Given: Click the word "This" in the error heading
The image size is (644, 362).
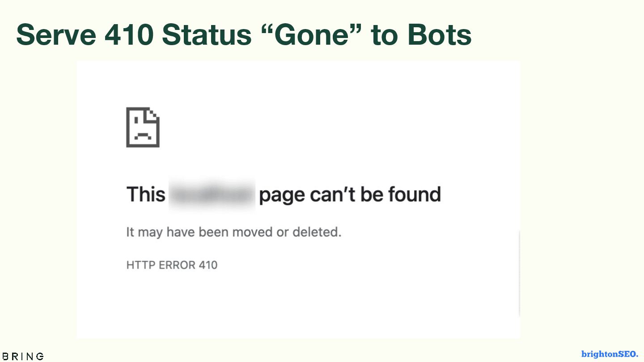Looking at the screenshot, I should point(146,195).
